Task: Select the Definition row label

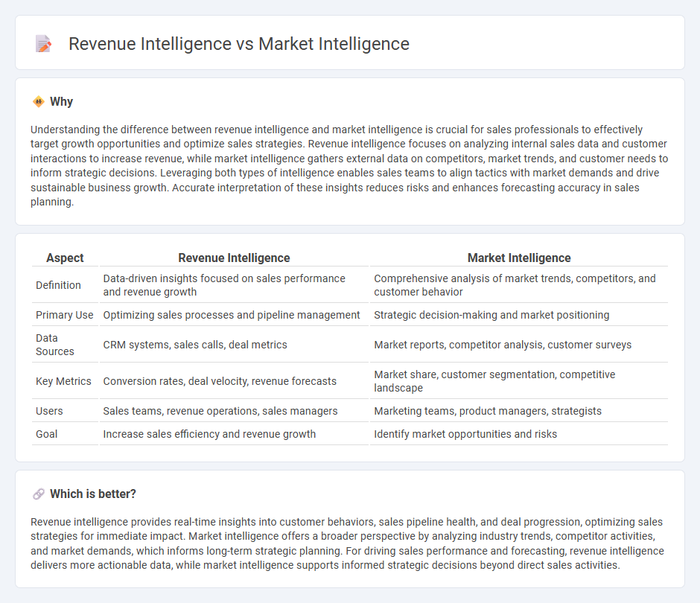Action: (x=59, y=285)
